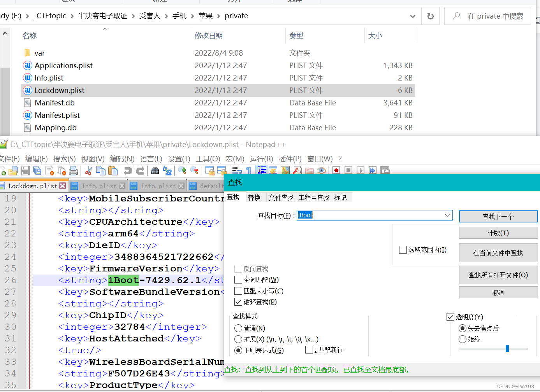Close the Lockdown.plist tab via its X

click(x=63, y=186)
